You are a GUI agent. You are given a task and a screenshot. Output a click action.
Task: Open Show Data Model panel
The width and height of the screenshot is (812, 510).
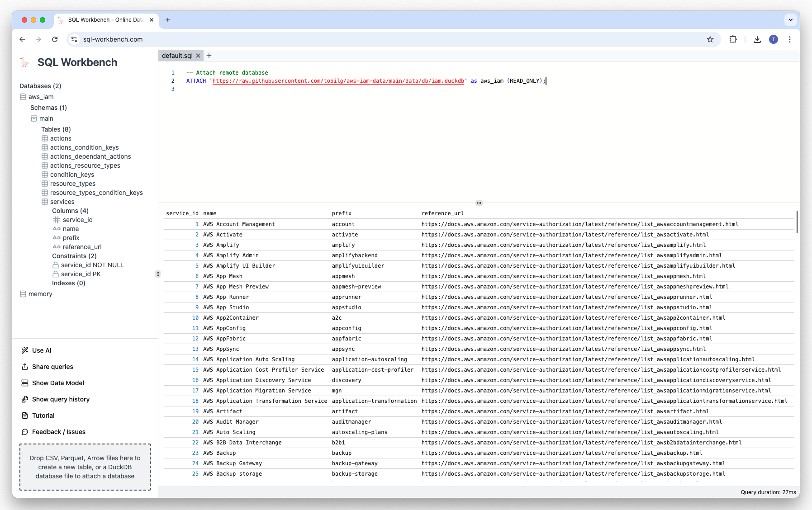(x=58, y=383)
